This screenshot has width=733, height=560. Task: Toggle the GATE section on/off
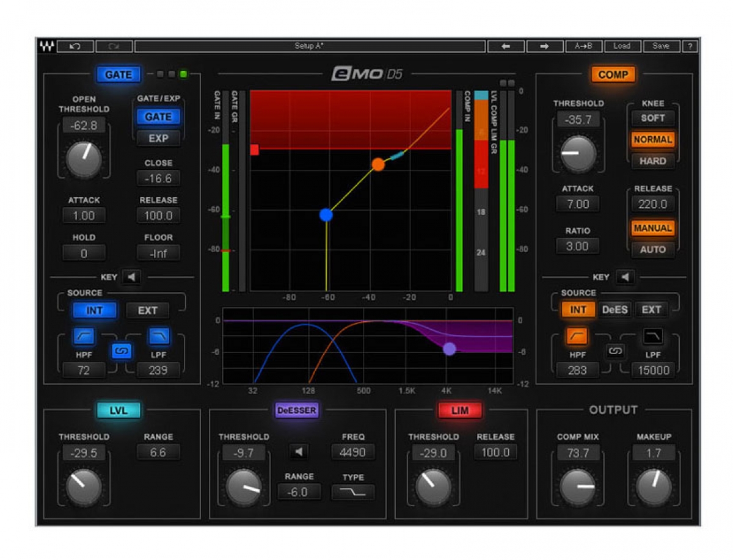point(119,75)
